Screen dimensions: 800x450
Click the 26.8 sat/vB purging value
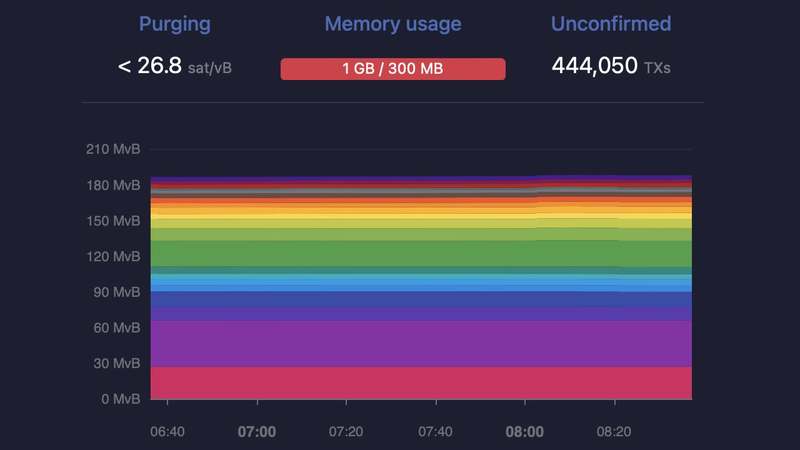coord(174,66)
